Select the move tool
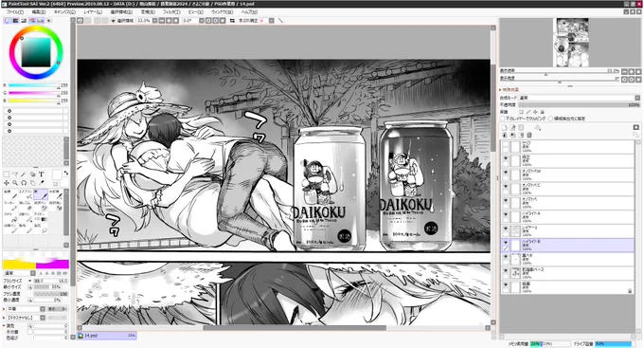The height and width of the screenshot is (348, 644). click(7, 183)
